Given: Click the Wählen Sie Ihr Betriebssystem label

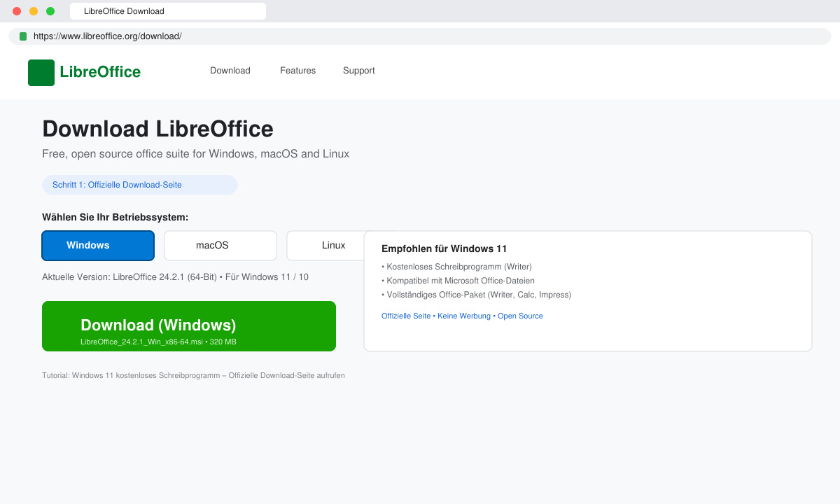Looking at the screenshot, I should point(115,218).
